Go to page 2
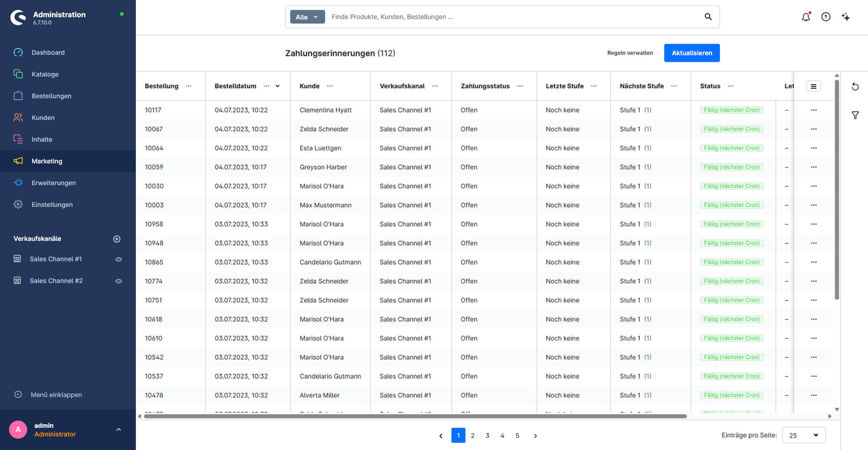This screenshot has width=868, height=450. point(473,435)
